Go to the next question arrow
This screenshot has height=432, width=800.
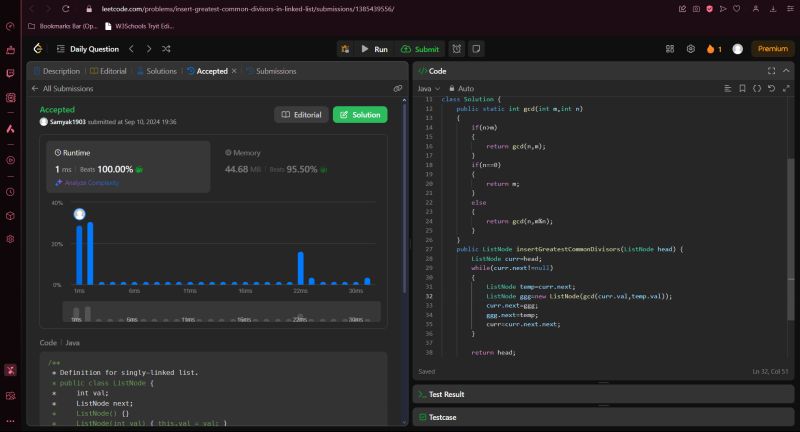[x=149, y=49]
